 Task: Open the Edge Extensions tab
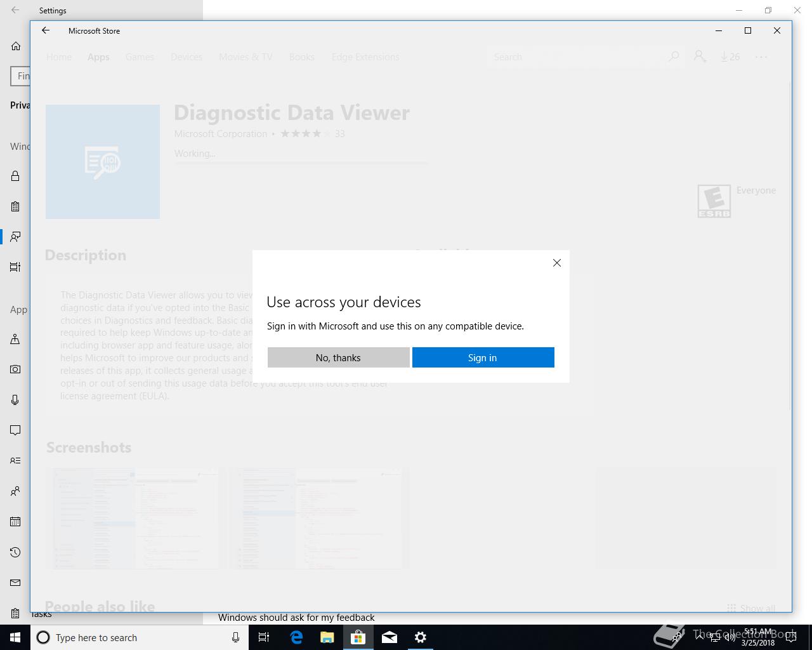365,57
